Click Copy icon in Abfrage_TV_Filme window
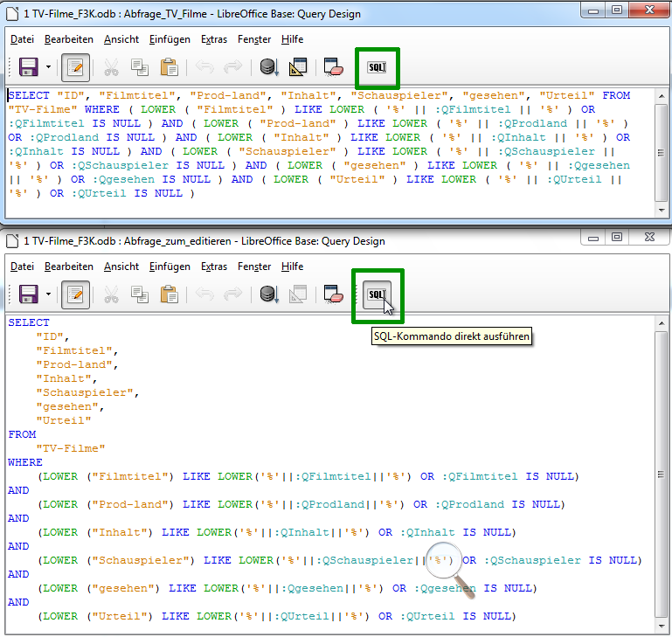The image size is (672, 637). (x=140, y=67)
